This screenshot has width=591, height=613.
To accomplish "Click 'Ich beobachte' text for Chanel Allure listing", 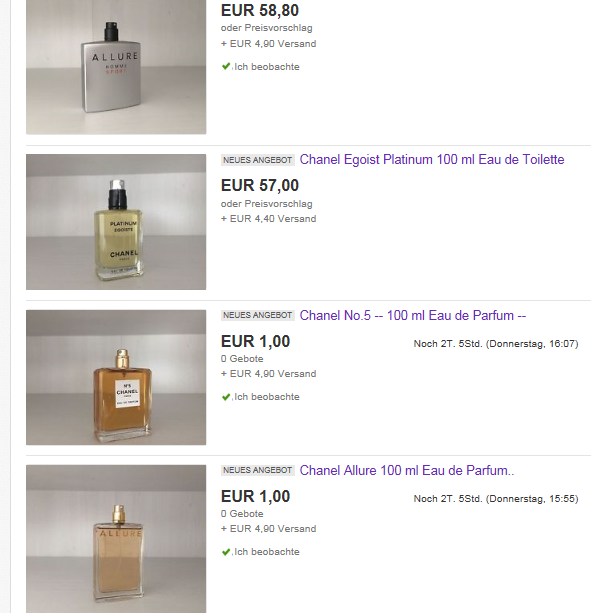I will (267, 552).
